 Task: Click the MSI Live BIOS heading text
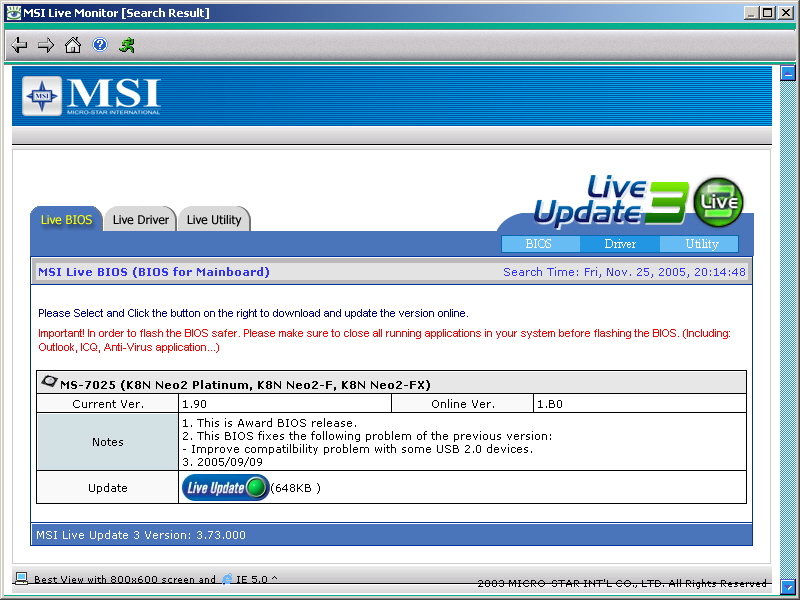pos(154,272)
